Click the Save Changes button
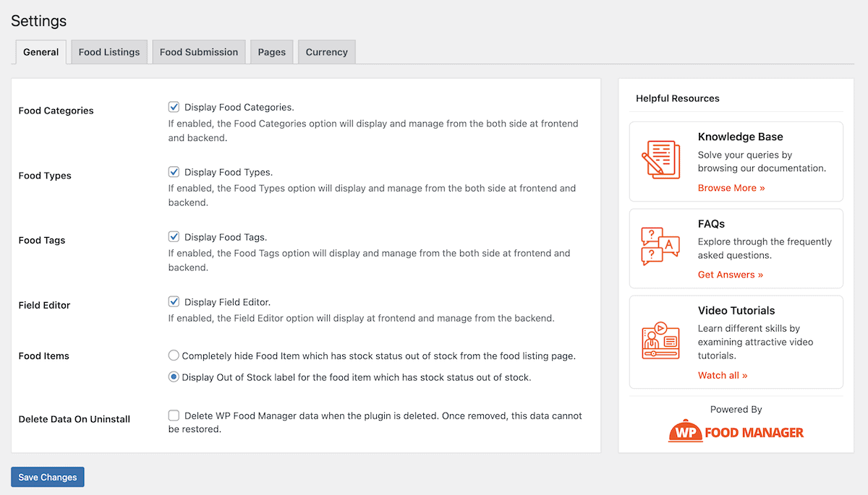This screenshot has height=495, width=868. [48, 477]
